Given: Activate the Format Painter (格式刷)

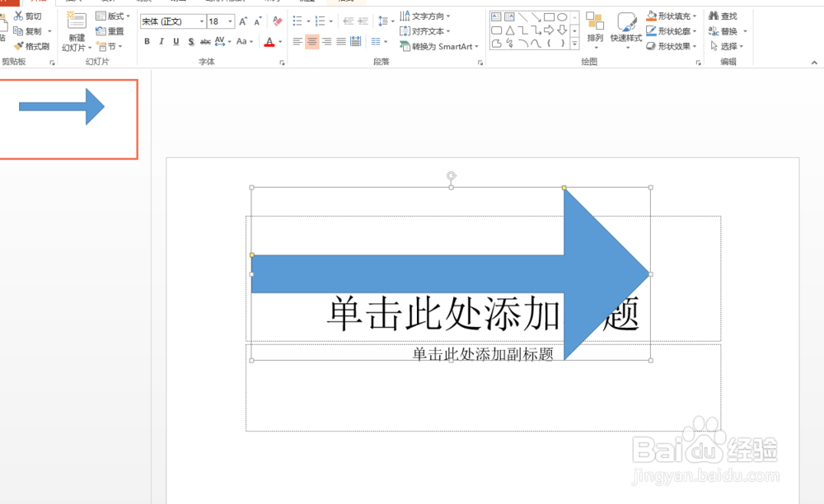Looking at the screenshot, I should [x=31, y=46].
